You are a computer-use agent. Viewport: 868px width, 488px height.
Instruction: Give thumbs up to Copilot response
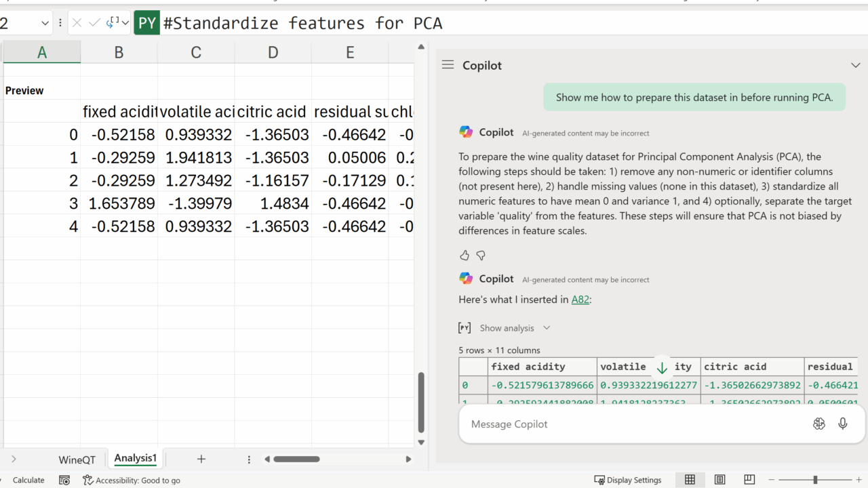click(465, 256)
